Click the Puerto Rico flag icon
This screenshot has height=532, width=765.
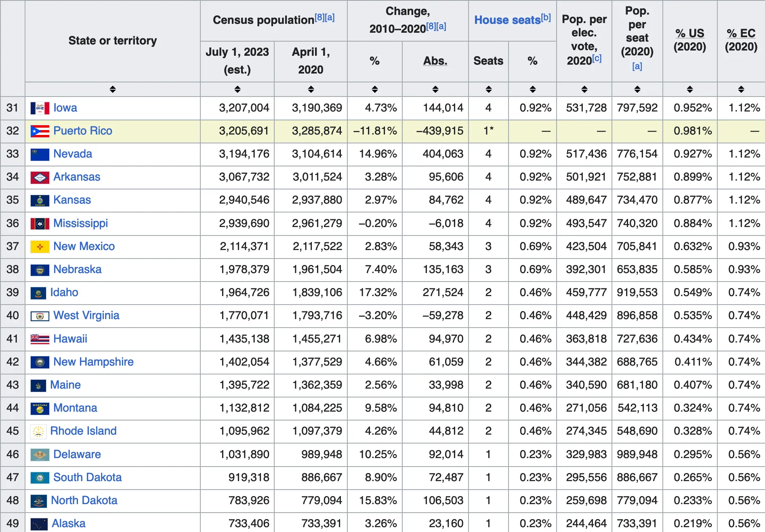40,131
